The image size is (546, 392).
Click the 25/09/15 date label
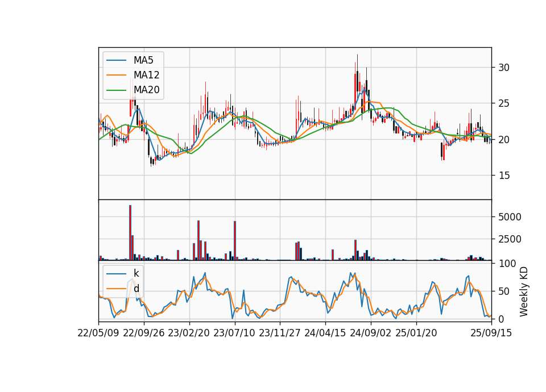click(491, 333)
